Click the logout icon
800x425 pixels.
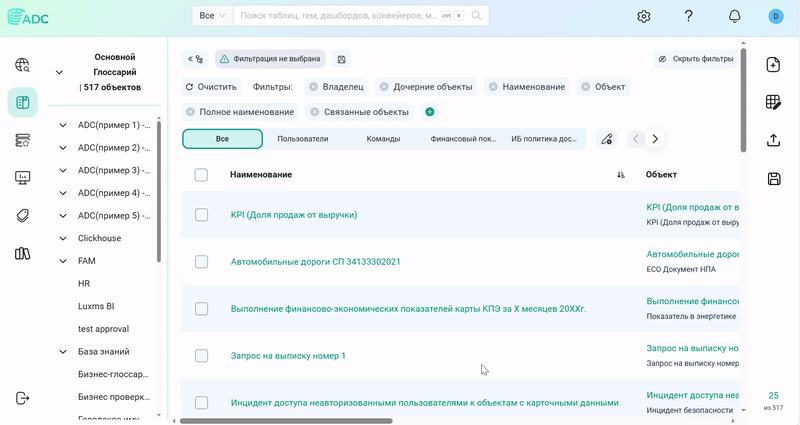click(x=22, y=398)
